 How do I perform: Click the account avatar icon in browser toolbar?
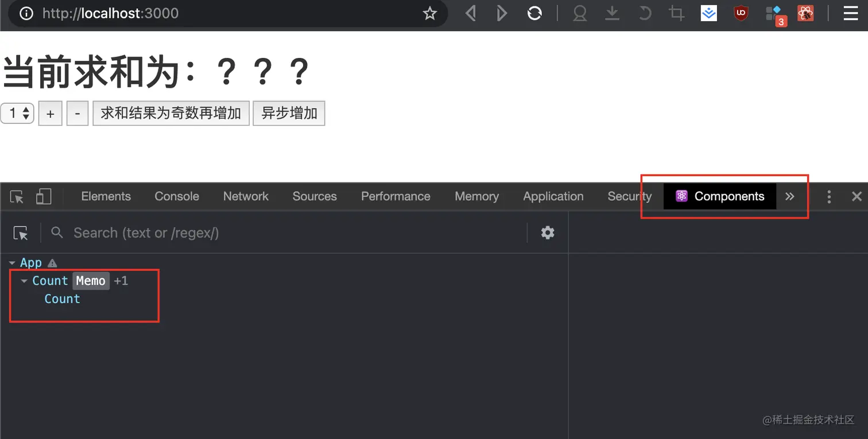click(580, 13)
